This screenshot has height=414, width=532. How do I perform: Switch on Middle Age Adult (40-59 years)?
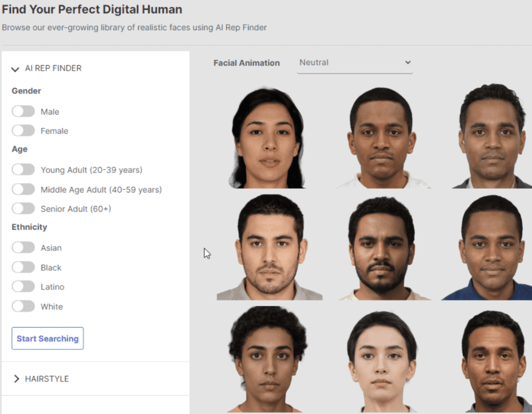[x=23, y=190]
